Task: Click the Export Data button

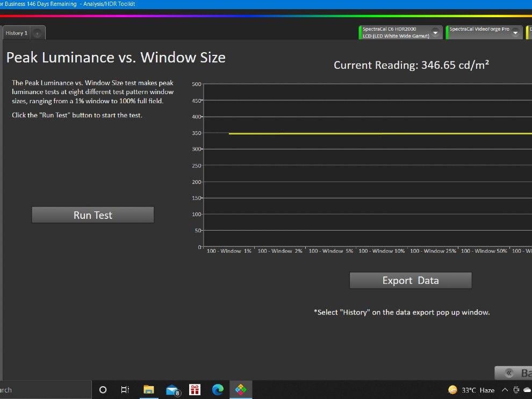Action: coord(410,280)
